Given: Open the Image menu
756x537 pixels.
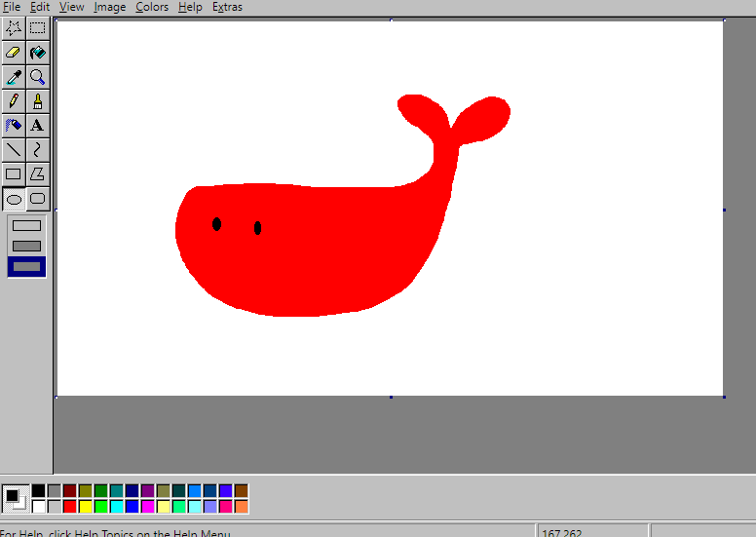Looking at the screenshot, I should coord(109,7).
